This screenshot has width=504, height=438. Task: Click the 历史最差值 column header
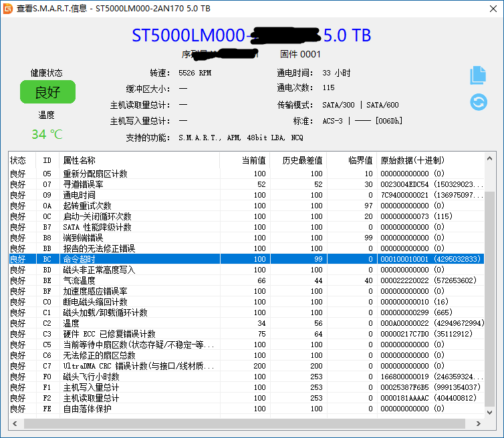(299, 160)
